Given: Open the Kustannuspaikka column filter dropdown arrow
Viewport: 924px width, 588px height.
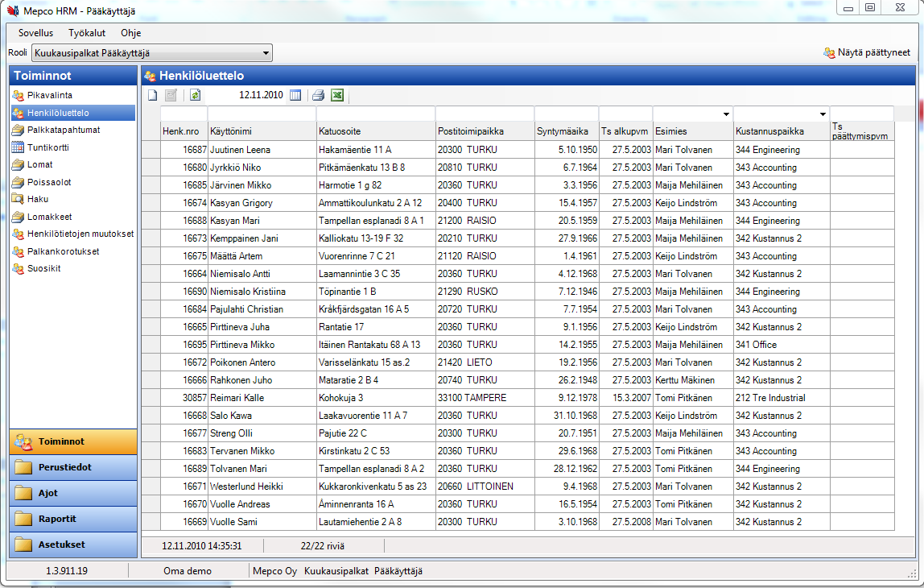Looking at the screenshot, I should click(x=823, y=114).
